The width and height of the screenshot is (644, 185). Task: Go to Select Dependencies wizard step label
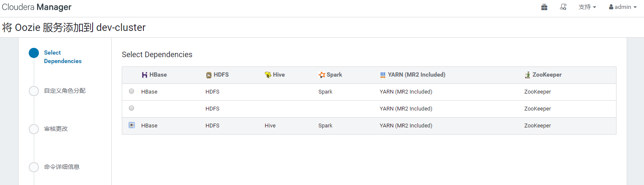[x=63, y=57]
